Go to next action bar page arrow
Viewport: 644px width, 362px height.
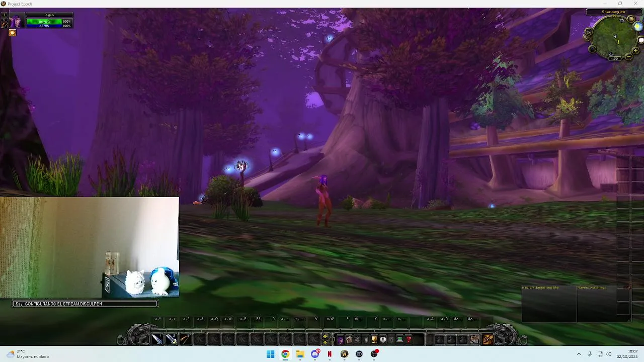click(x=325, y=335)
